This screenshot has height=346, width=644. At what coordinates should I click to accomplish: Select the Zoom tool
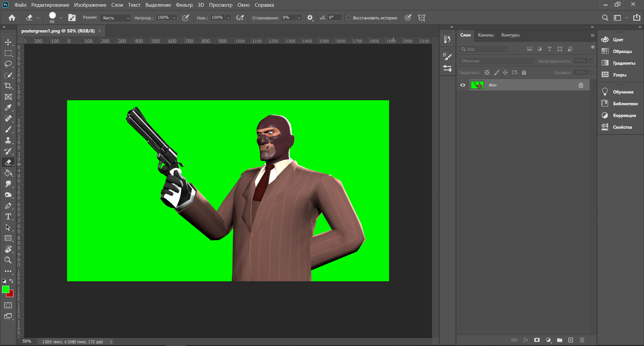coord(8,260)
